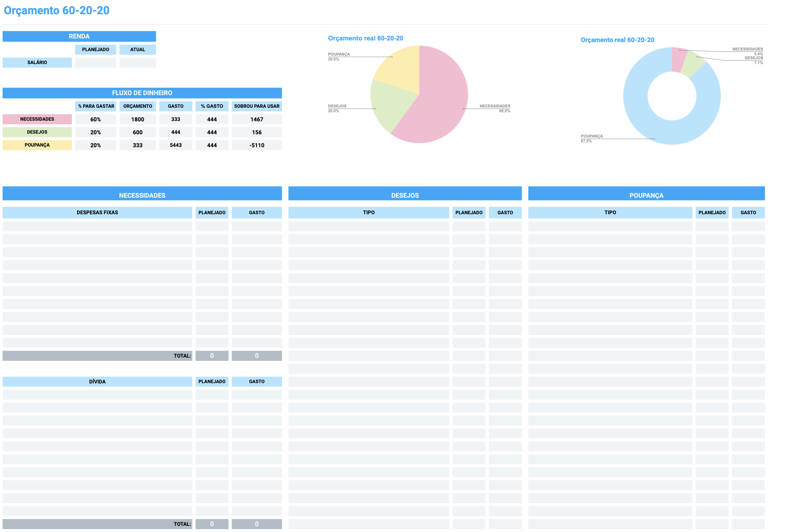The height and width of the screenshot is (532, 786).
Task: Click the pink NECESSIDADES row label
Action: 37,120
